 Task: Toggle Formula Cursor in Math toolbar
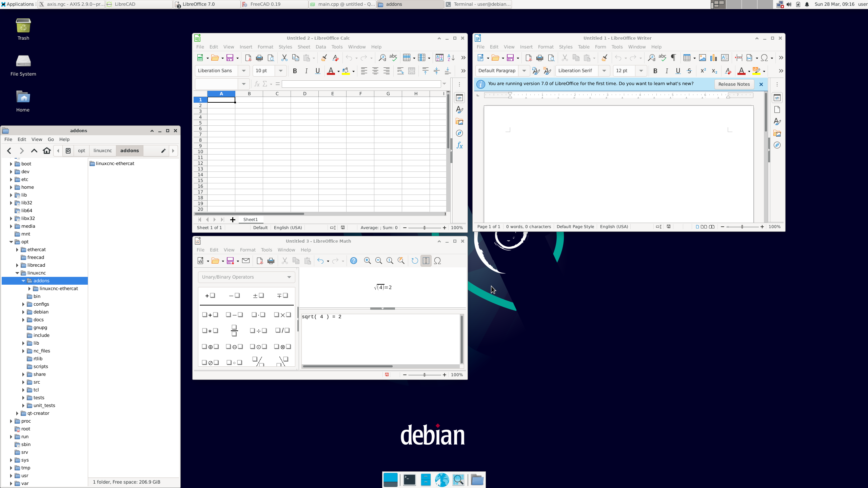[426, 261]
